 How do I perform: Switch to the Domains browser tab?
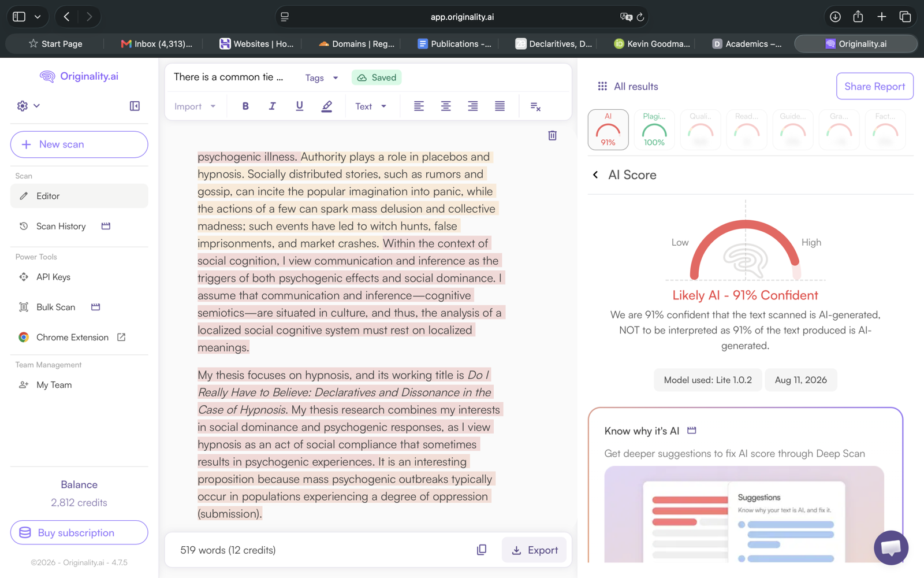pos(356,44)
